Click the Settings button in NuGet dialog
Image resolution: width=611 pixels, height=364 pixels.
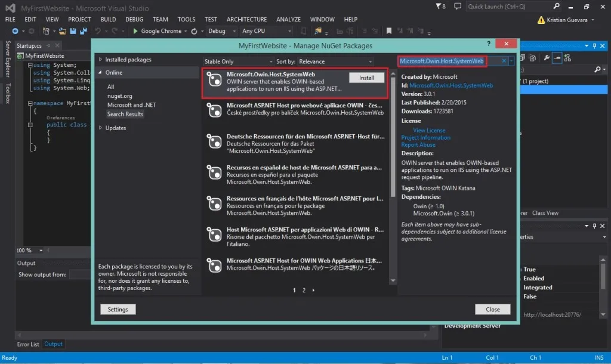point(118,309)
